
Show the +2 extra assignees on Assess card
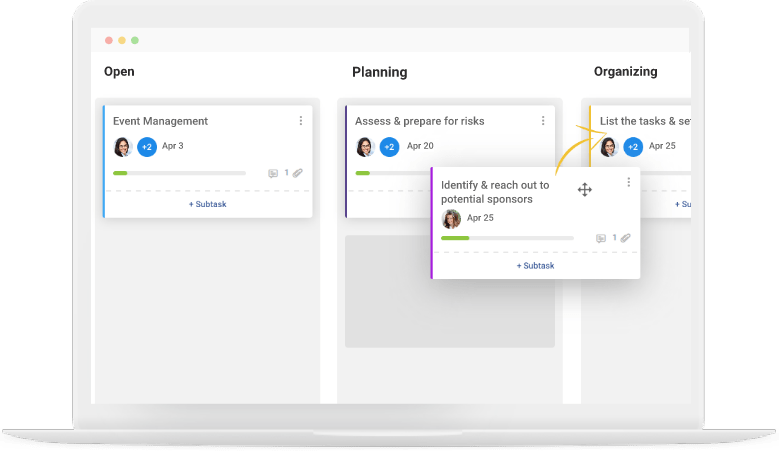tap(389, 147)
